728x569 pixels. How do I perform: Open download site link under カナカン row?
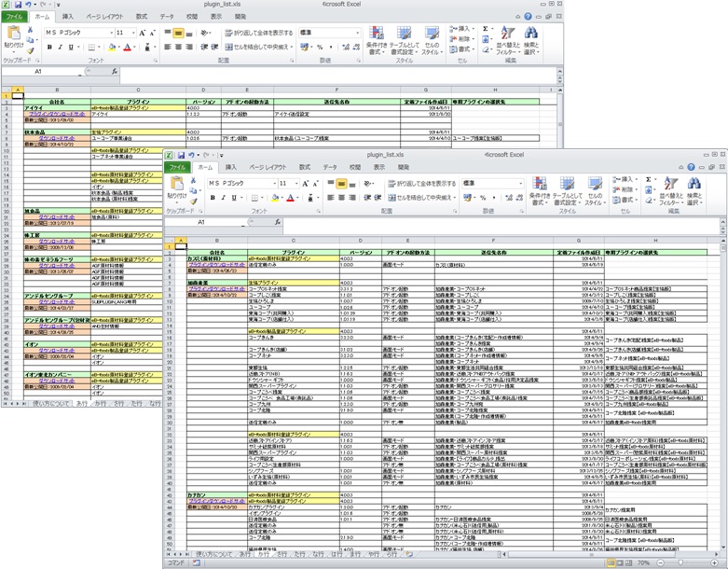point(217,502)
